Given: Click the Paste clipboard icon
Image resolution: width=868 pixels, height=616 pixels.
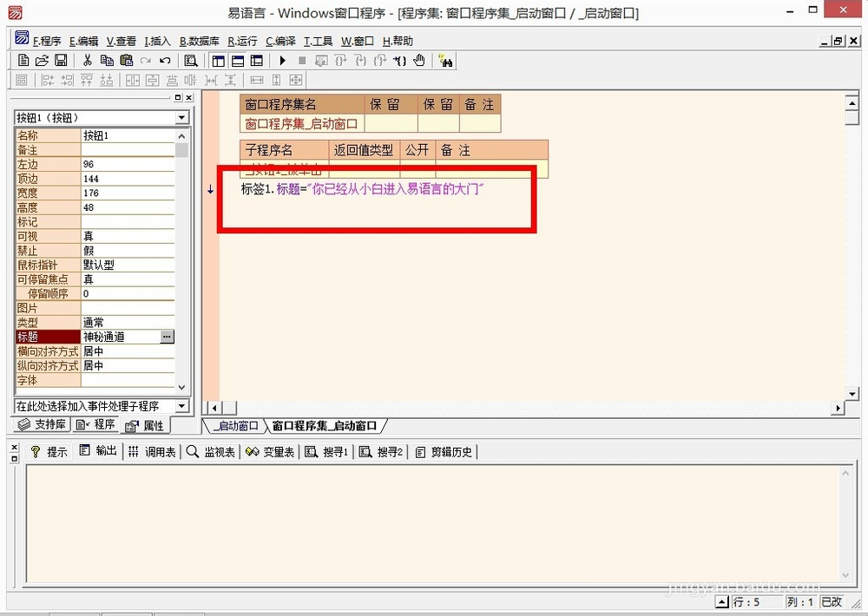Looking at the screenshot, I should coord(126,61).
